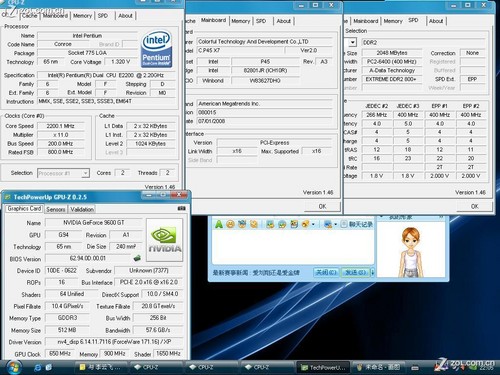Click the Show Desktop quick launch icon
This screenshot has width=500, height=375.
pyautogui.click(x=49, y=367)
